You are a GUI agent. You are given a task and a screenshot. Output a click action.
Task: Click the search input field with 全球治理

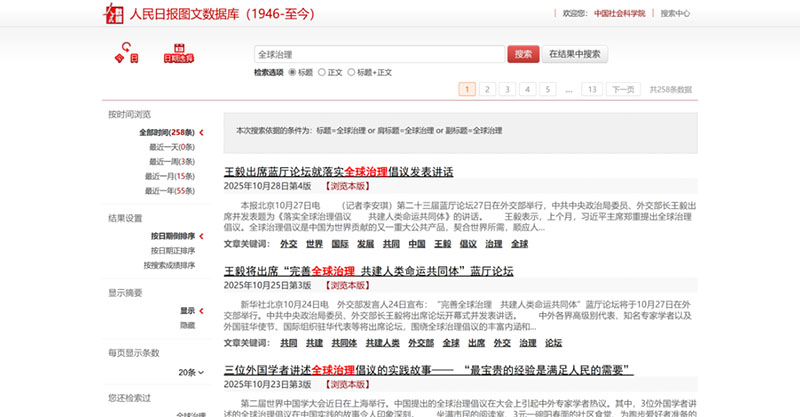tap(378, 54)
